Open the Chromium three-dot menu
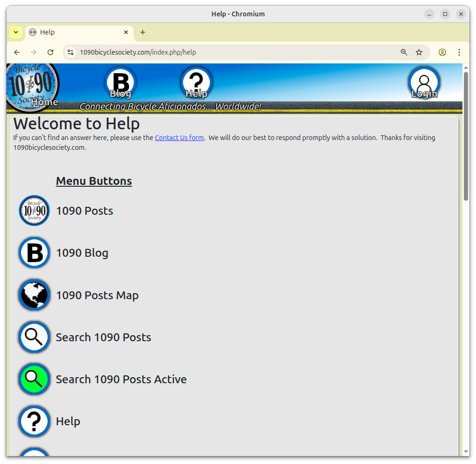 click(459, 52)
